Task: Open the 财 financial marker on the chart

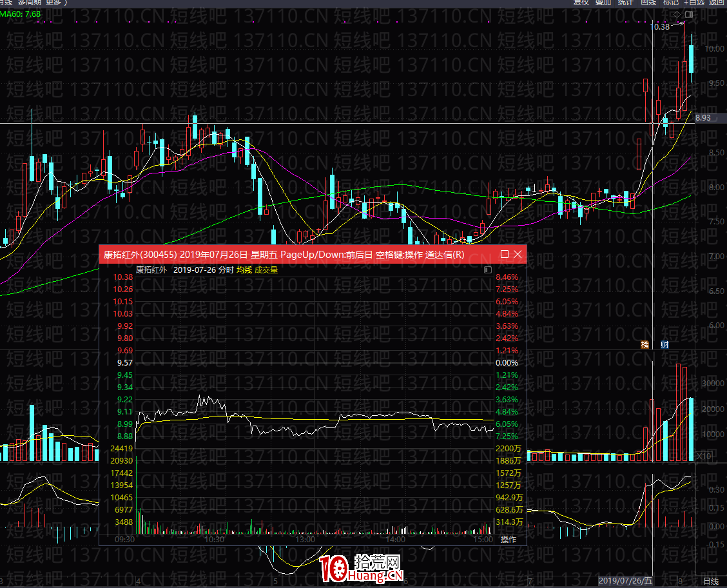Action: [x=664, y=344]
